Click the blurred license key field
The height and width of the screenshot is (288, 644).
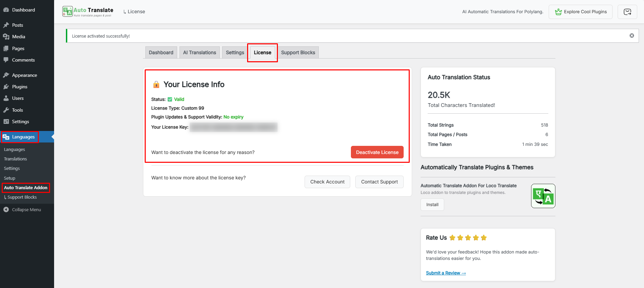234,127
